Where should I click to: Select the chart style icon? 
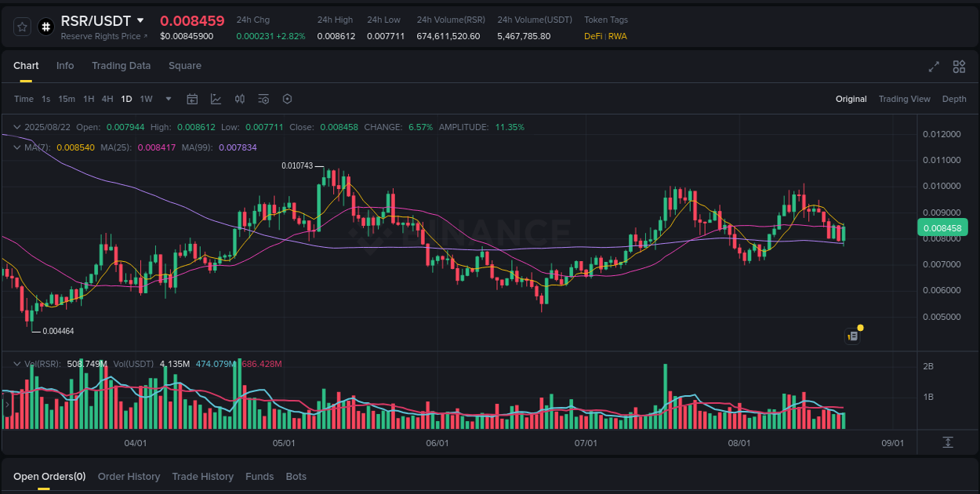[216, 99]
